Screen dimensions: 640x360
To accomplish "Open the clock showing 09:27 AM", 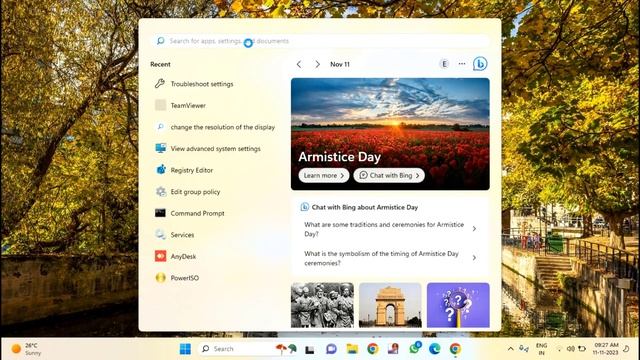I will 606,349.
